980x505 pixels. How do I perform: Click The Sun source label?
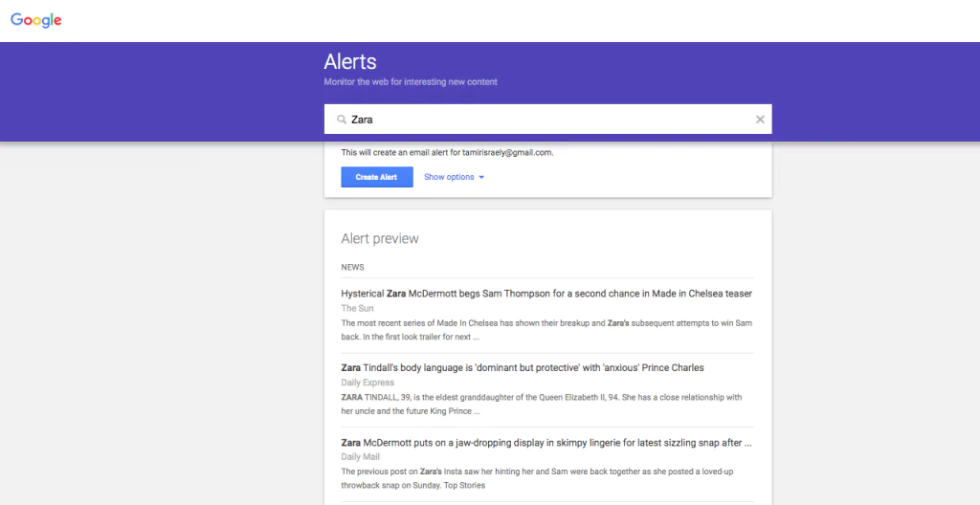click(x=358, y=308)
